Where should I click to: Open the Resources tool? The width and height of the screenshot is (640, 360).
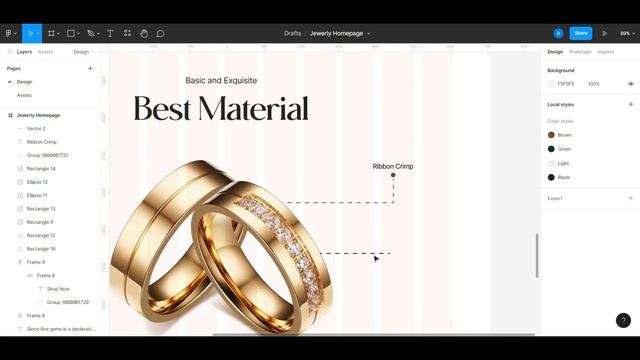(x=127, y=33)
